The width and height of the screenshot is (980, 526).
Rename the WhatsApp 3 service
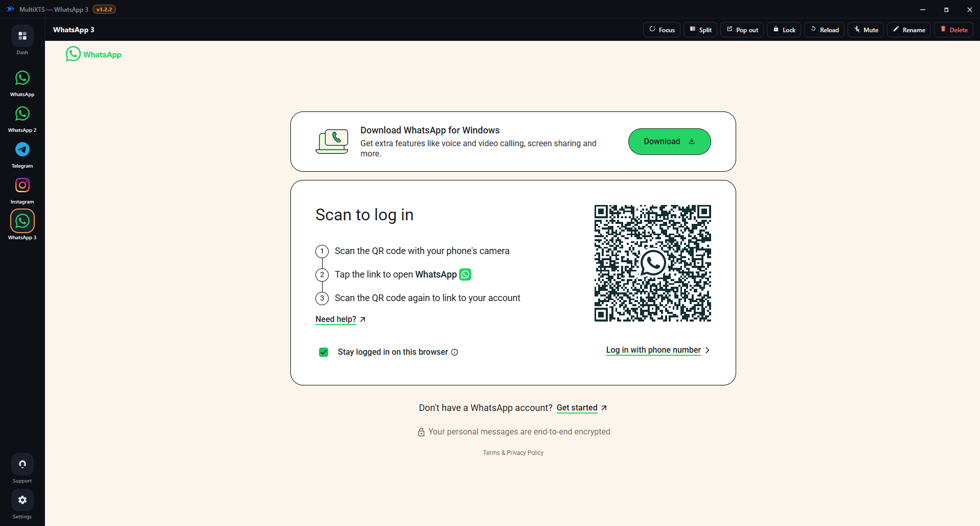[x=909, y=30]
